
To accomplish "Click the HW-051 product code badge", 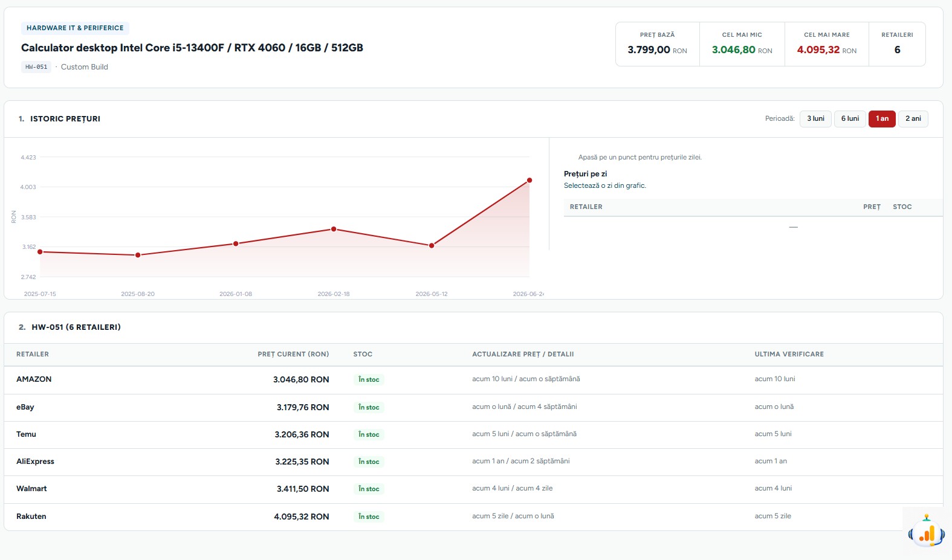I will (36, 67).
